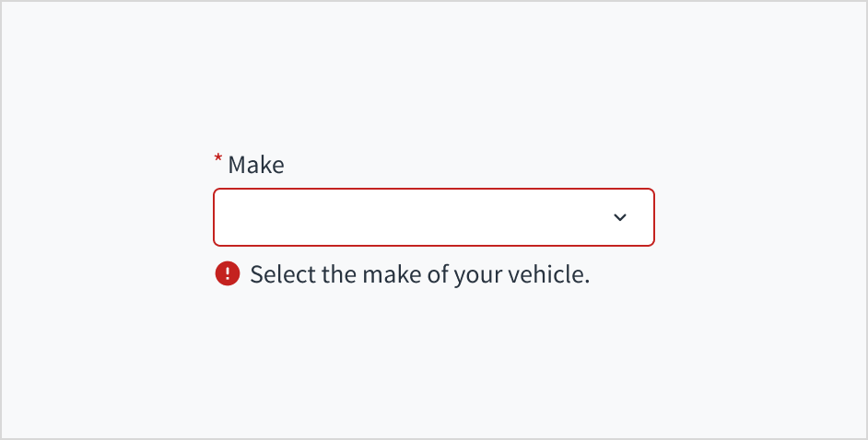Screen dimensions: 868x440
Task: Click the "Make" field label
Action: (255, 165)
